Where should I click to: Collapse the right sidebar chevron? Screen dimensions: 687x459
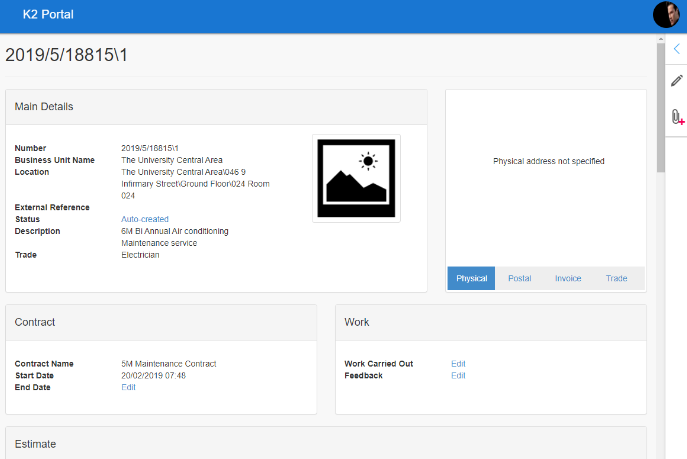(x=676, y=48)
